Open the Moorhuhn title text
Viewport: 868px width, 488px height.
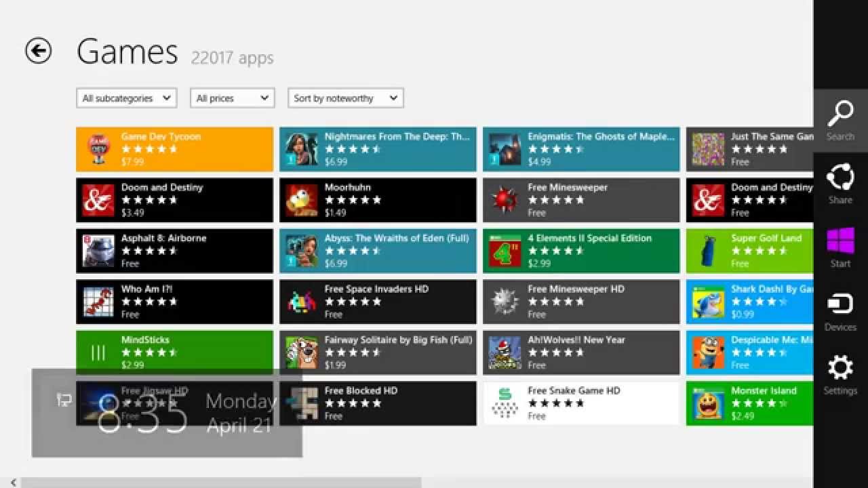click(347, 187)
